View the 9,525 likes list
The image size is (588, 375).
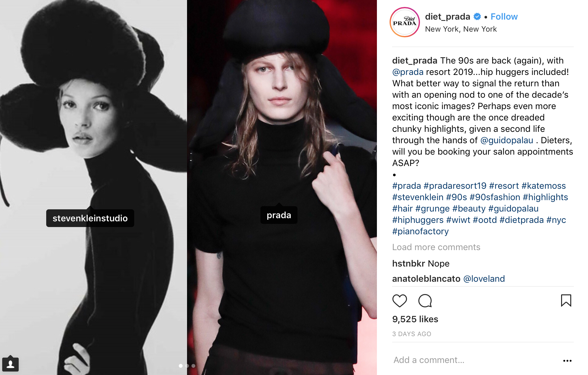[415, 319]
